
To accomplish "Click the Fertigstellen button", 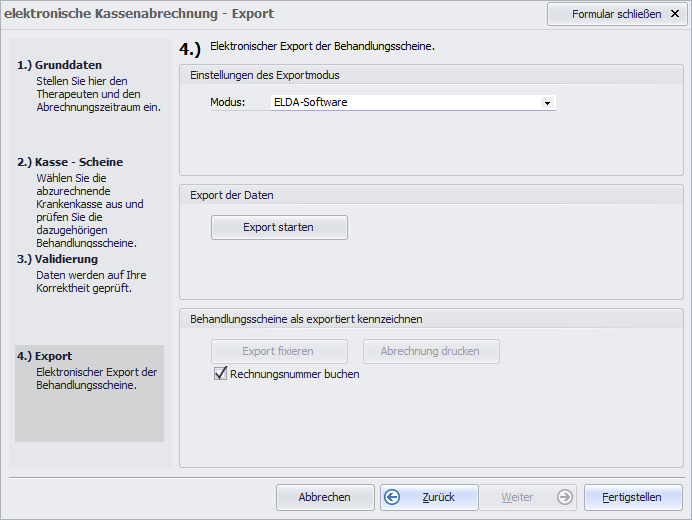I will click(x=633, y=497).
